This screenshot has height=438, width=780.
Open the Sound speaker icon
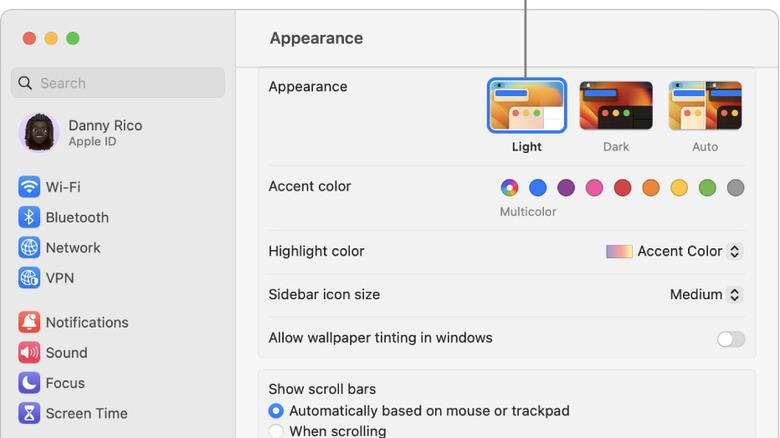pos(29,353)
